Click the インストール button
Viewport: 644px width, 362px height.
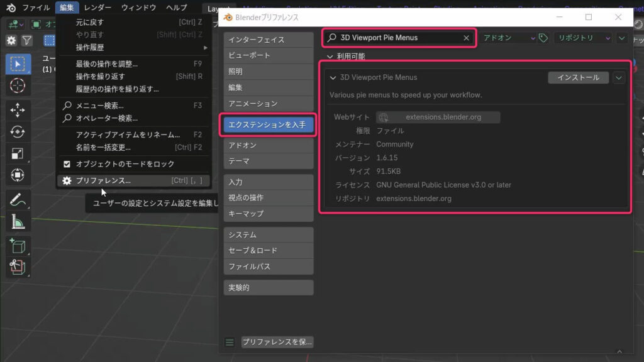click(579, 77)
